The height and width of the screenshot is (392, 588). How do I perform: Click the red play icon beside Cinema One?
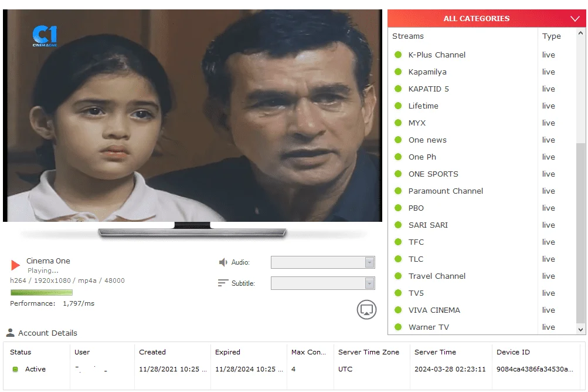[15, 265]
